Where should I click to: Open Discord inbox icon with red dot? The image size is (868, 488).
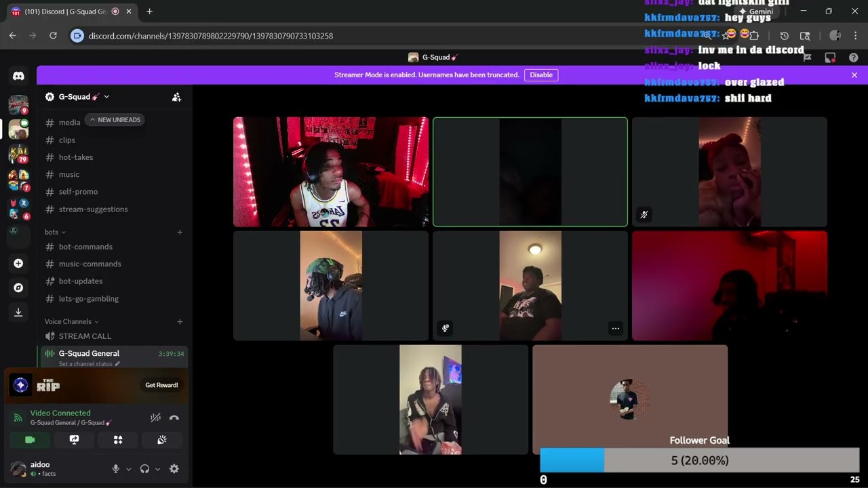tap(830, 58)
